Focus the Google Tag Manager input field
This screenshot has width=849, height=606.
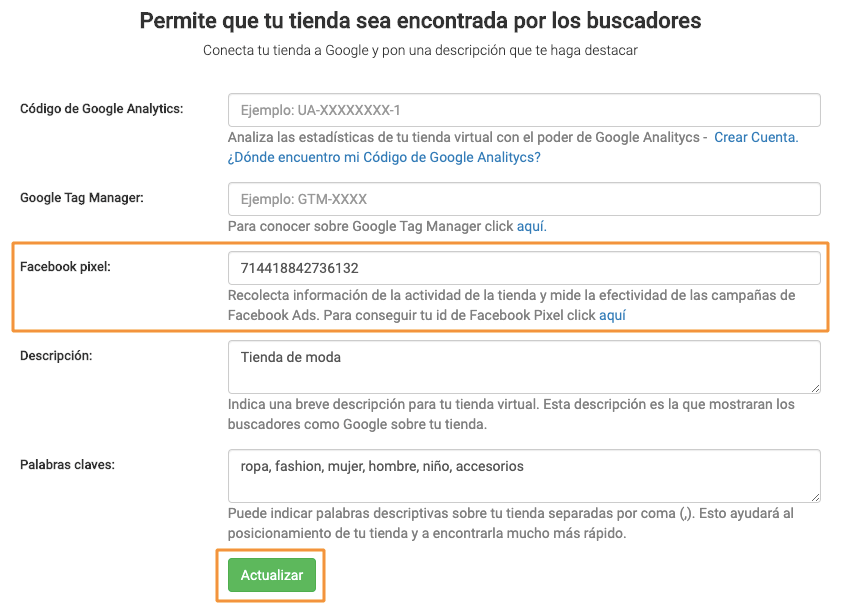pos(524,199)
